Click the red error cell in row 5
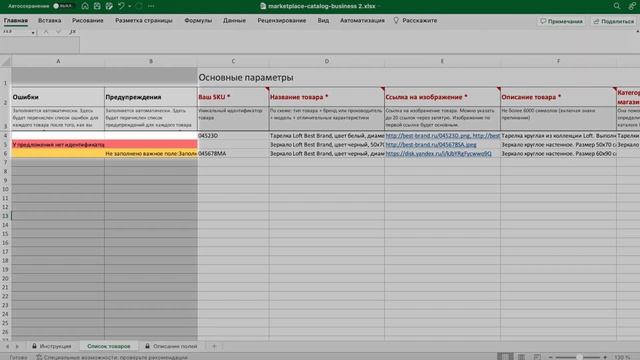Viewport: 640px width, 360px height. point(58,144)
